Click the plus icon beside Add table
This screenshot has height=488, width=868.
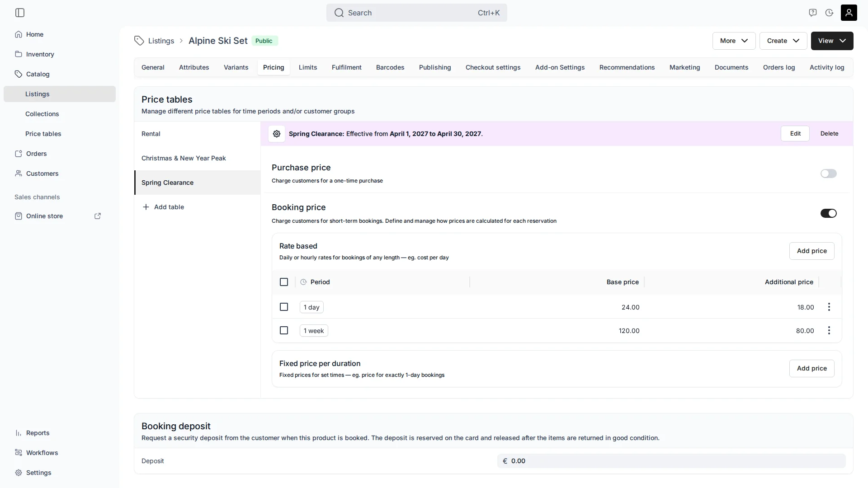coord(146,207)
